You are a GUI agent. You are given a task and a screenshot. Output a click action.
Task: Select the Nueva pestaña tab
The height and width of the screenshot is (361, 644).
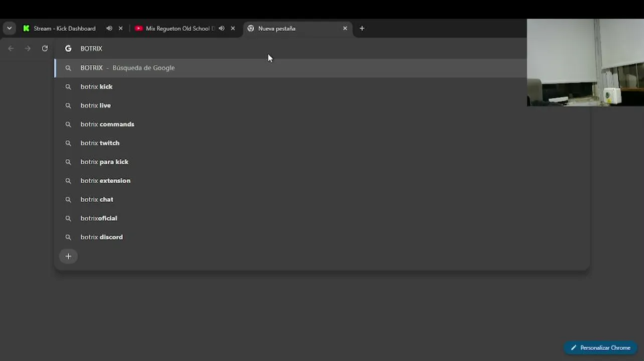coord(298,29)
